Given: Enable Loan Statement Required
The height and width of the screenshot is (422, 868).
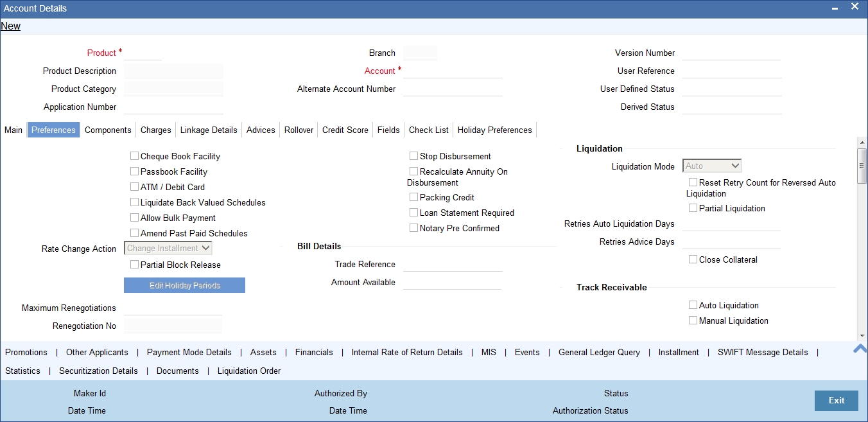Looking at the screenshot, I should pos(413,213).
